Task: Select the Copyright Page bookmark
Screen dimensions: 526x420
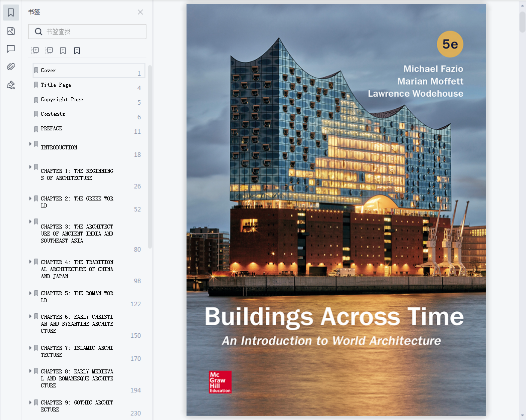Action: click(x=62, y=100)
